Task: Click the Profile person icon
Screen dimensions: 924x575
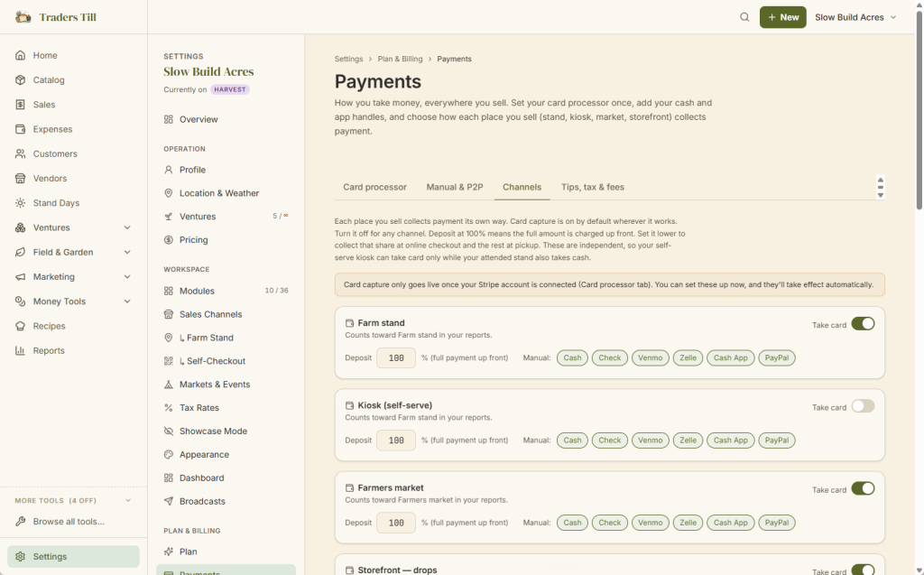Action: (x=169, y=170)
